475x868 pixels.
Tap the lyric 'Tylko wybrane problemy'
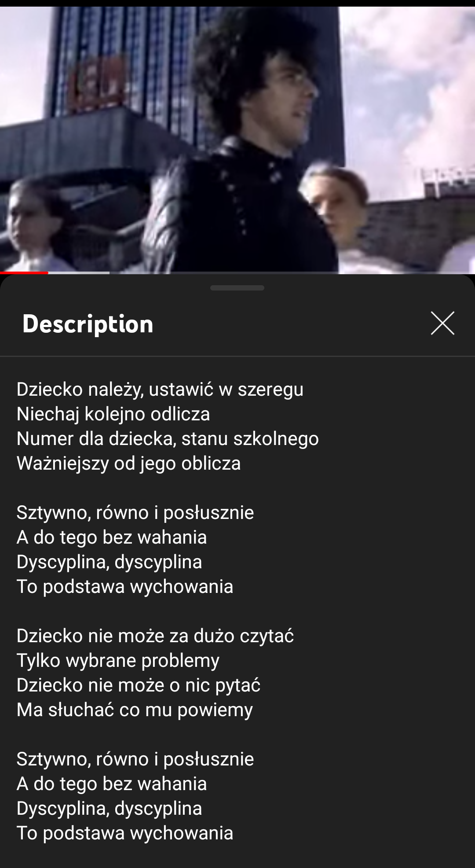pyautogui.click(x=118, y=661)
